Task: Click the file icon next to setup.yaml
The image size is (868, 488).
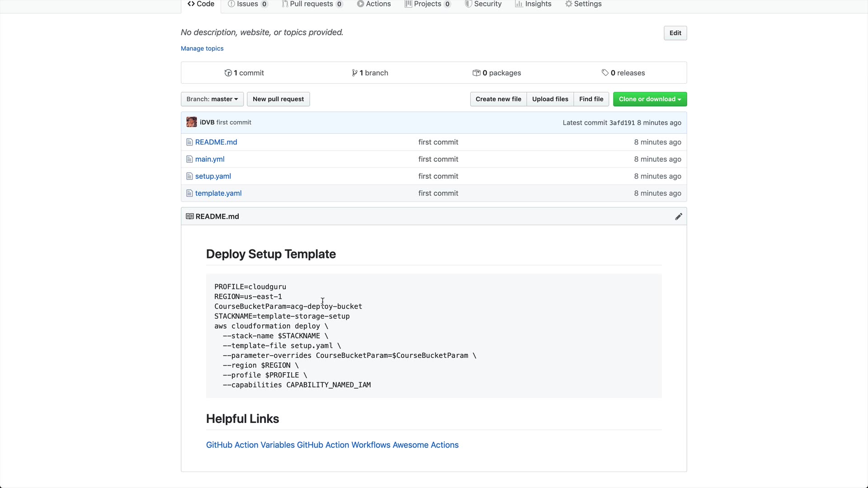Action: [189, 176]
